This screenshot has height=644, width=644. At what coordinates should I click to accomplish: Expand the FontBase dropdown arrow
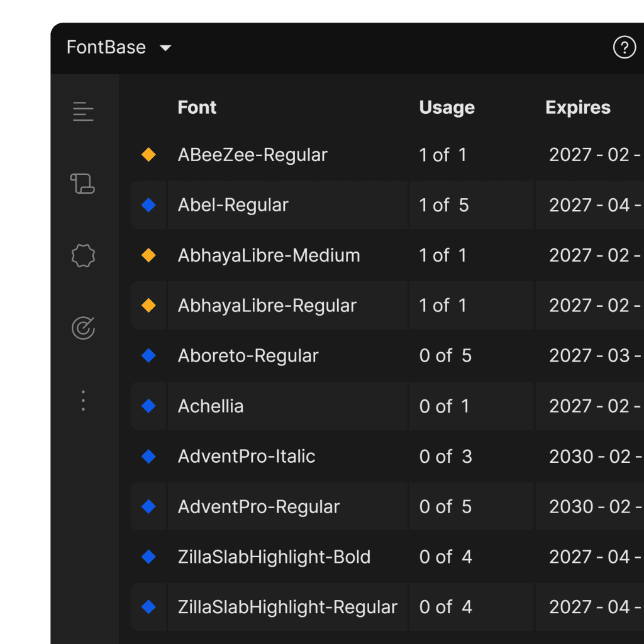(165, 48)
